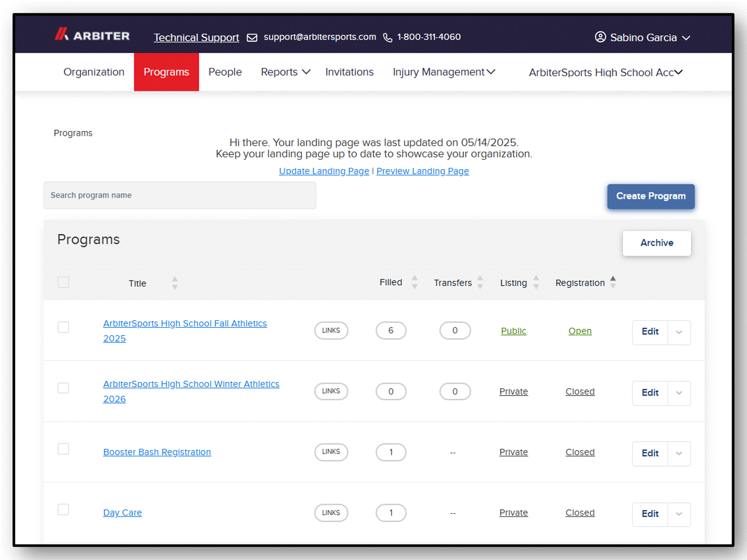Click the filled count 6 for Fall Athletics
Image resolution: width=747 pixels, height=560 pixels.
pos(391,331)
